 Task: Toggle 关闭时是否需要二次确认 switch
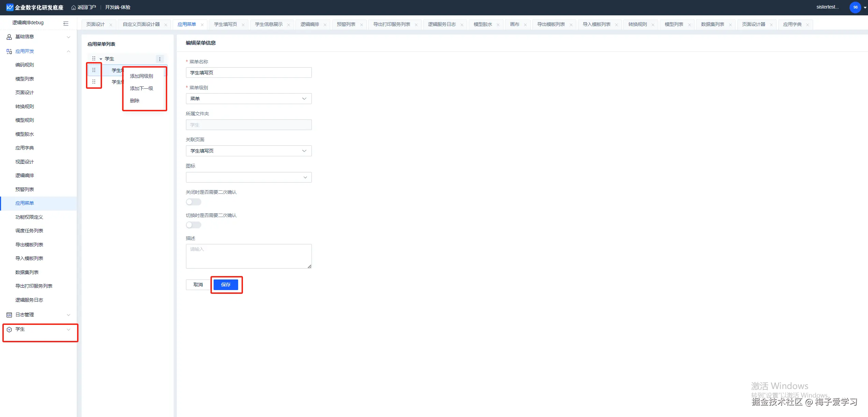[x=193, y=202]
